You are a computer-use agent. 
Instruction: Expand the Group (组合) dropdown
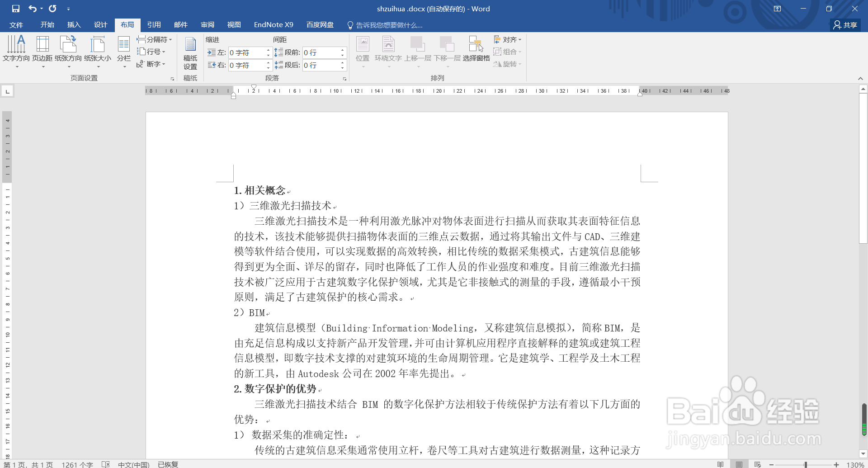click(x=508, y=52)
